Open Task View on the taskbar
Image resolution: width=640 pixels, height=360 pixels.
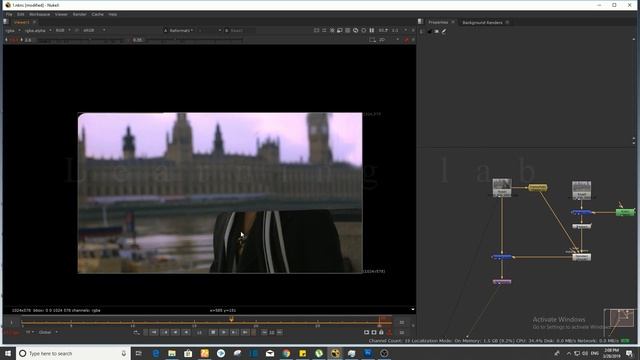(x=138, y=353)
